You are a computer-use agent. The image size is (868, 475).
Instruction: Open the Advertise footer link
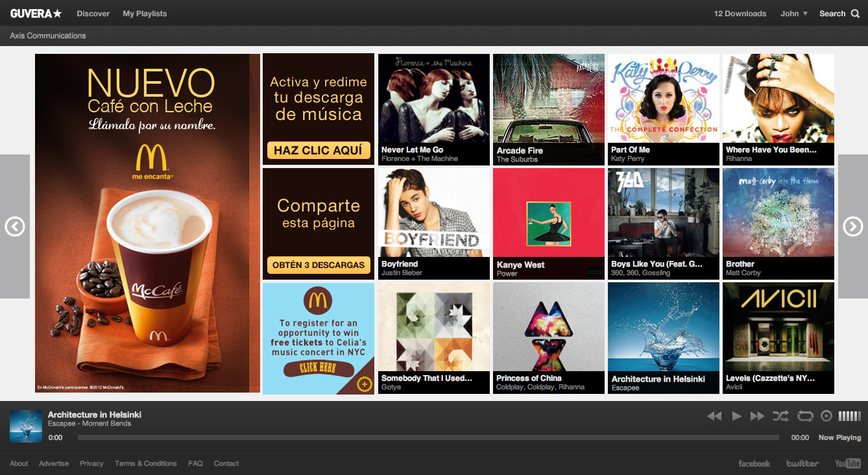coord(54,463)
